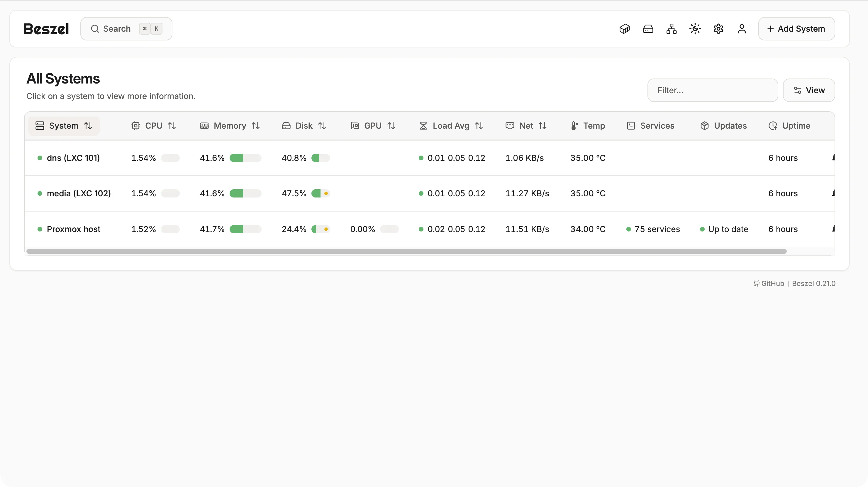Sort by GPU column header
Image resolution: width=868 pixels, height=487 pixels.
373,126
